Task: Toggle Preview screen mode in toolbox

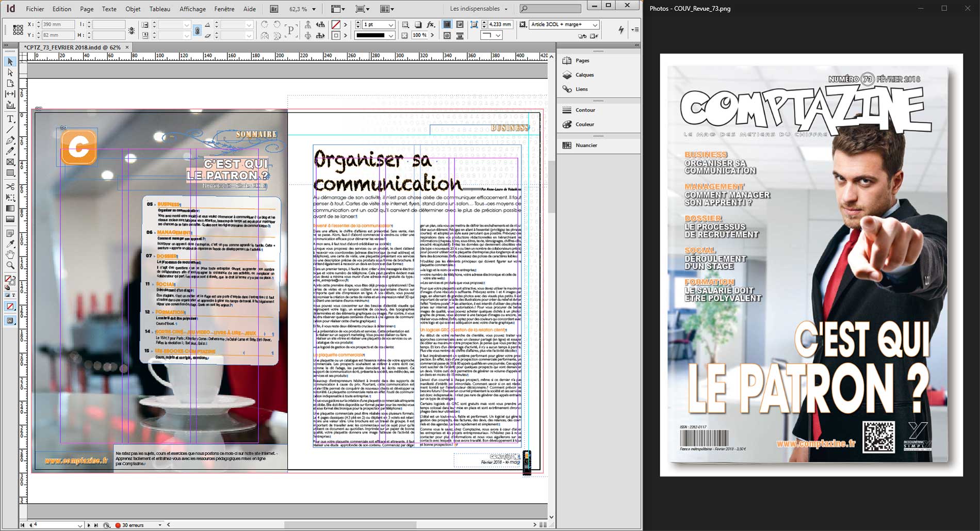Action: (10, 320)
